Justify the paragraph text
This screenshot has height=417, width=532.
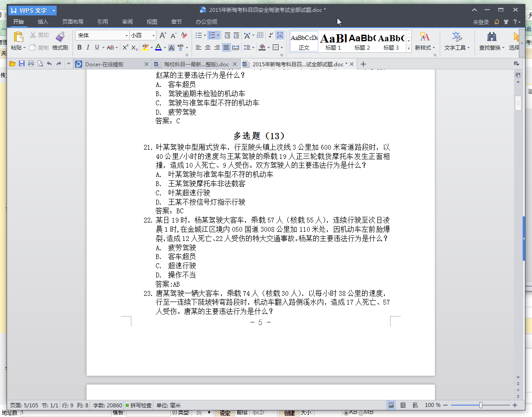(x=226, y=48)
